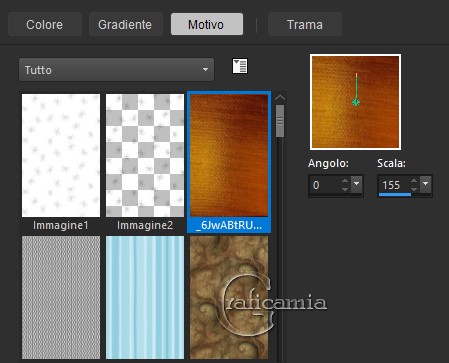This screenshot has width=449, height=363.
Task: Open the Trama tab
Action: coord(305,24)
